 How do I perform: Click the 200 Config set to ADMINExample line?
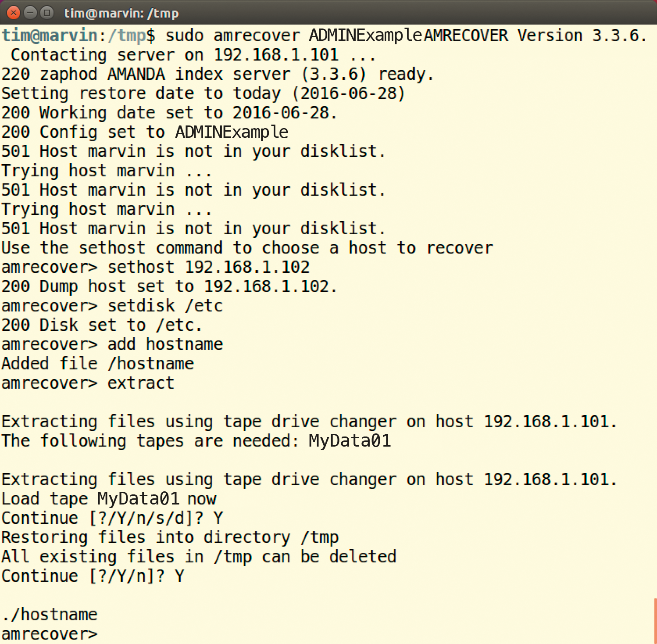coord(144,132)
